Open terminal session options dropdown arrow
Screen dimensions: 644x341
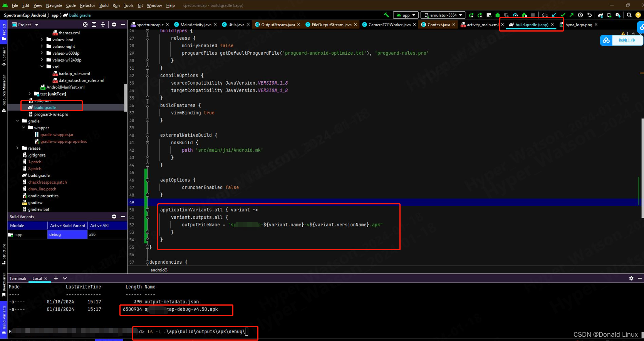point(65,278)
